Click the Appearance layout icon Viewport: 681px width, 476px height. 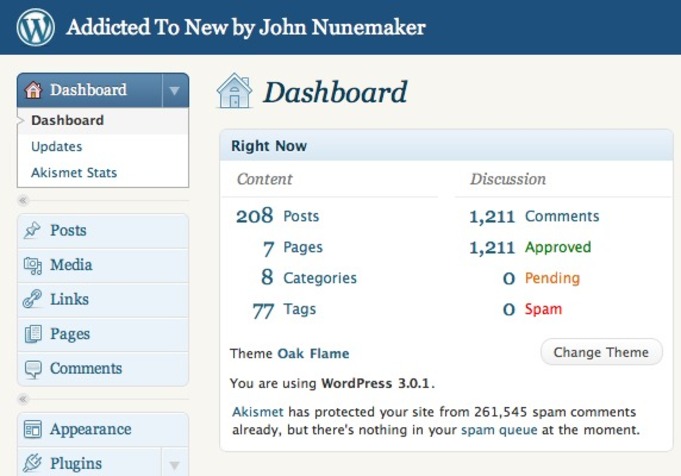[33, 429]
